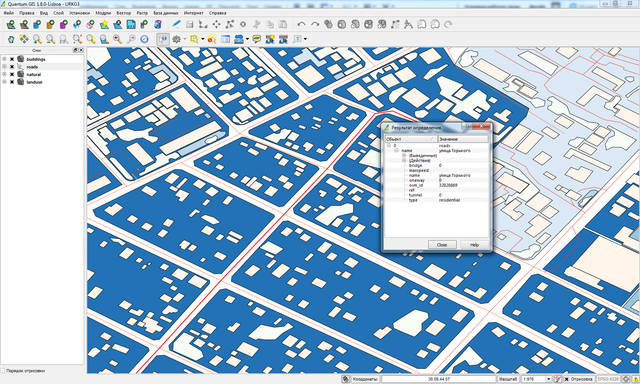Open the База данных menu
This screenshot has width=640, height=384.
coord(165,13)
